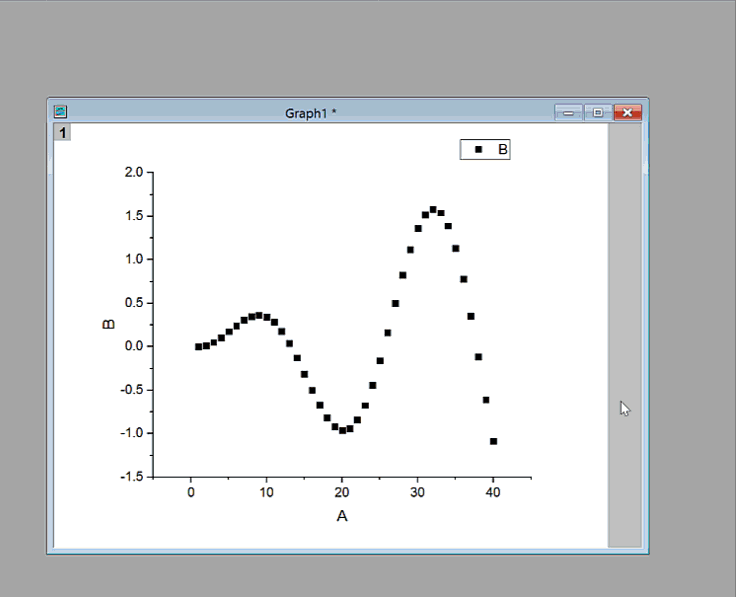Click the -1.5 Y axis tick label
The width and height of the screenshot is (736, 597).
point(131,477)
